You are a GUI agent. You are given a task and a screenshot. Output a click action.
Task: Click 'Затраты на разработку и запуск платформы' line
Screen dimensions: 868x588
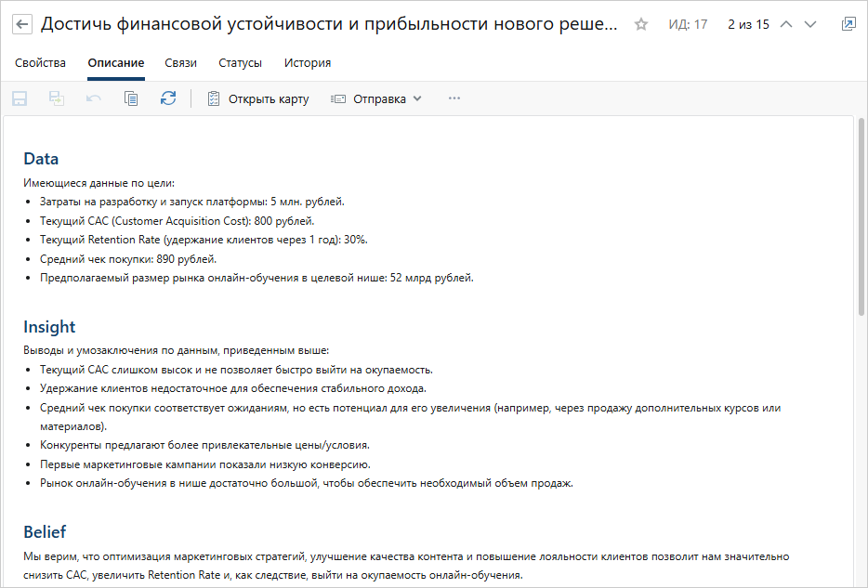(192, 202)
